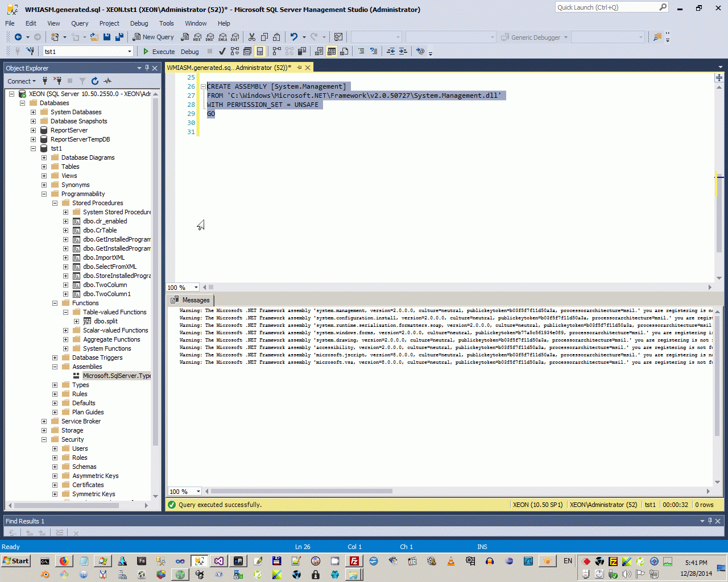The height and width of the screenshot is (582, 728).
Task: Open the Debug menu
Action: (139, 23)
